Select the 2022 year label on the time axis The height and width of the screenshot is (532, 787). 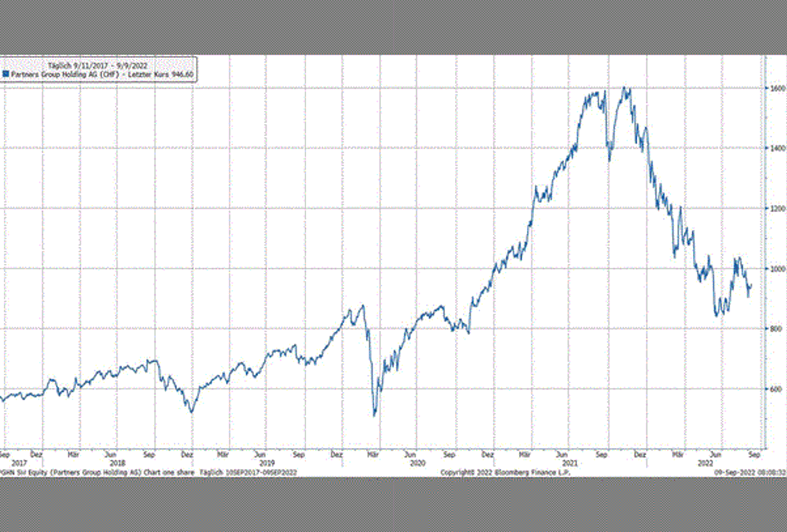click(705, 463)
